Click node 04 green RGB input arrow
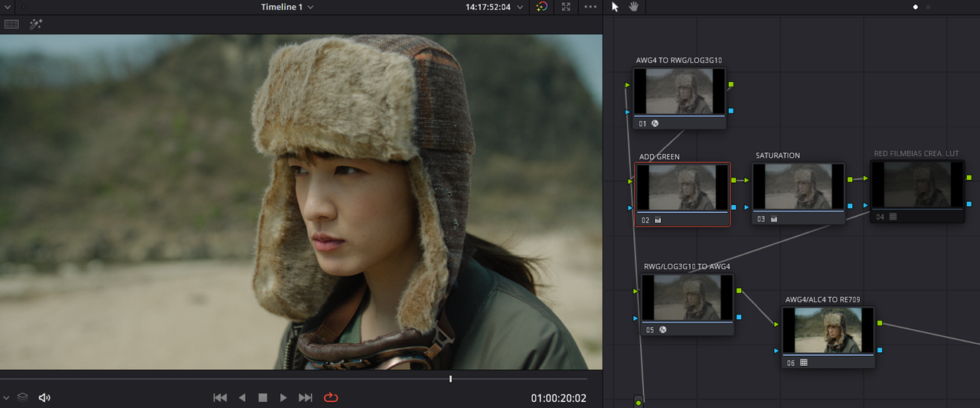Image resolution: width=980 pixels, height=408 pixels. [x=865, y=178]
